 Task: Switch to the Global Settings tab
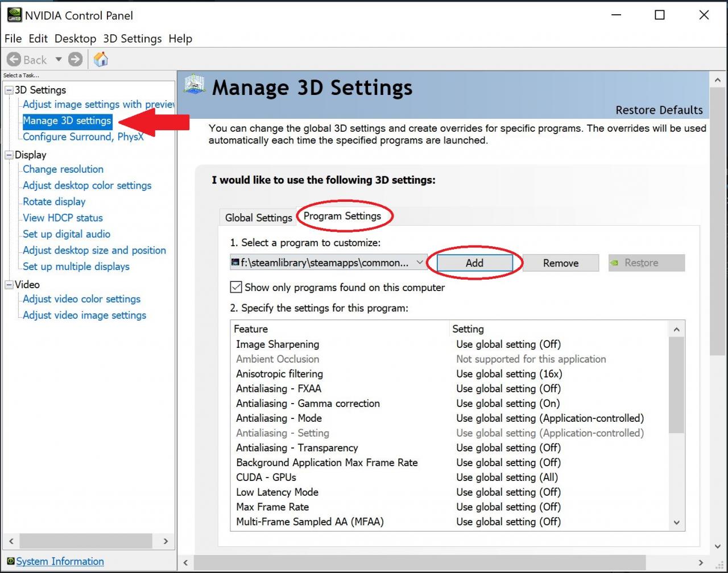coord(258,218)
